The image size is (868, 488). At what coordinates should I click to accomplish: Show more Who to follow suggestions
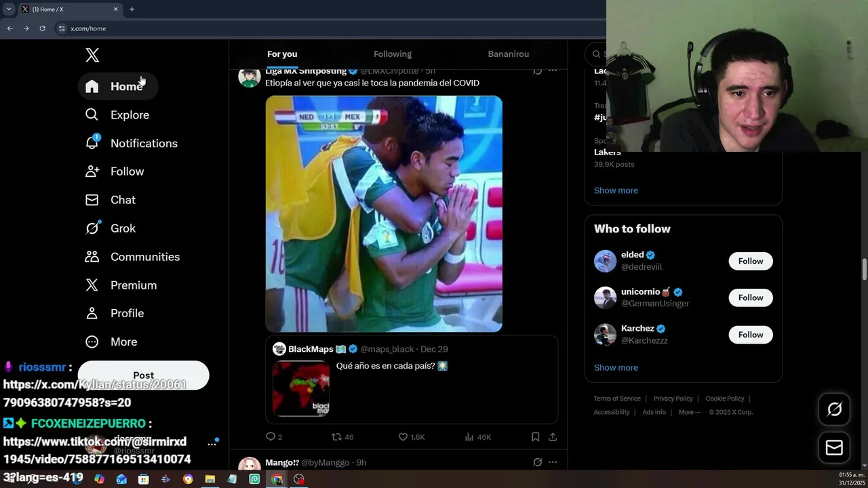tap(616, 367)
